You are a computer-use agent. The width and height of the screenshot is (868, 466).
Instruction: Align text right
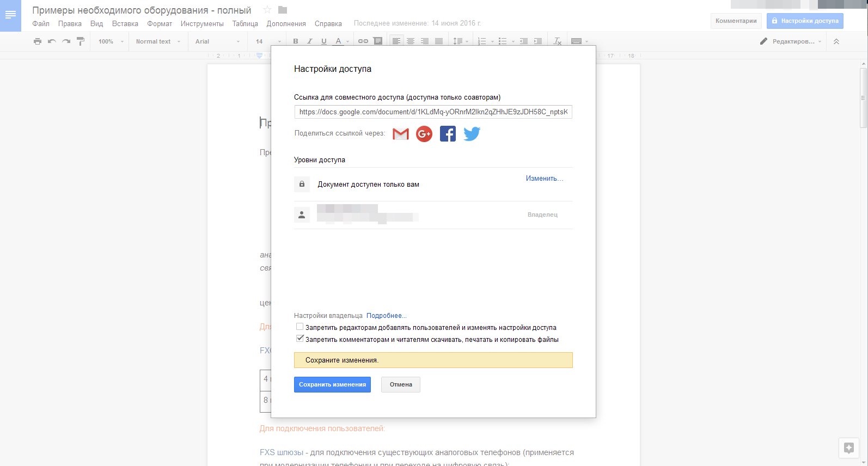pos(425,41)
